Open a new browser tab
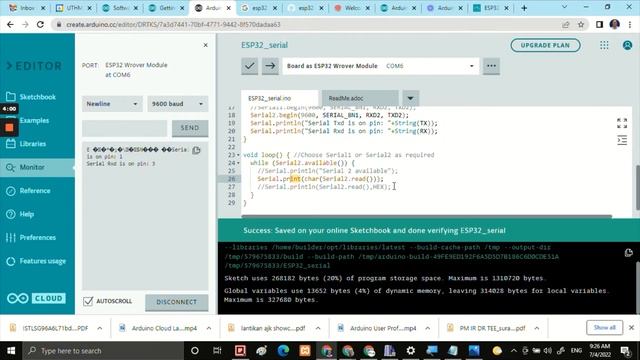The height and width of the screenshot is (360, 640). point(524,8)
